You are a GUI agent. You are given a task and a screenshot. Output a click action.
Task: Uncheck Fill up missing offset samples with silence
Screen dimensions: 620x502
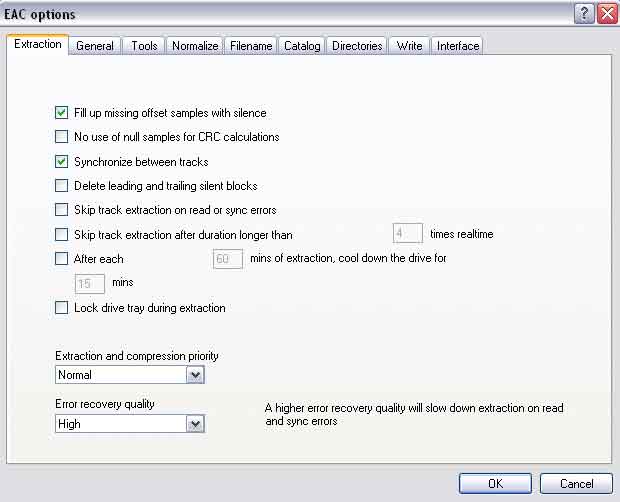tap(61, 113)
